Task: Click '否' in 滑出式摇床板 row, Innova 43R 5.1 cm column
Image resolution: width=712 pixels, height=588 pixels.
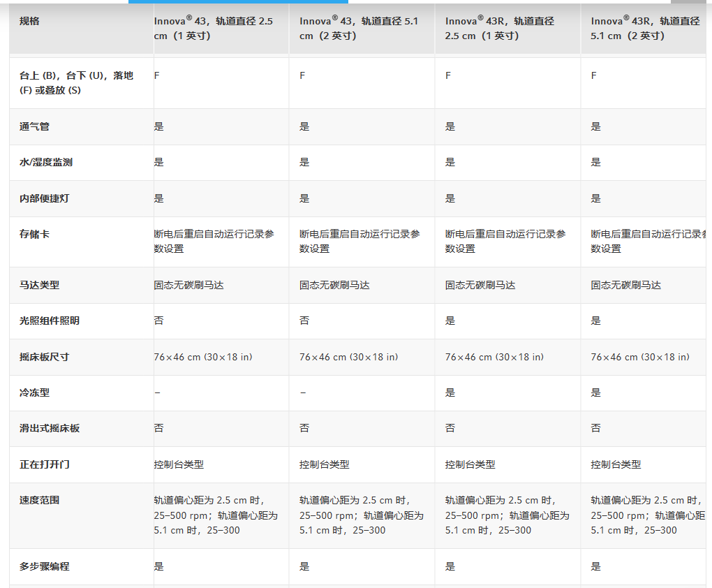Action: pyautogui.click(x=595, y=428)
